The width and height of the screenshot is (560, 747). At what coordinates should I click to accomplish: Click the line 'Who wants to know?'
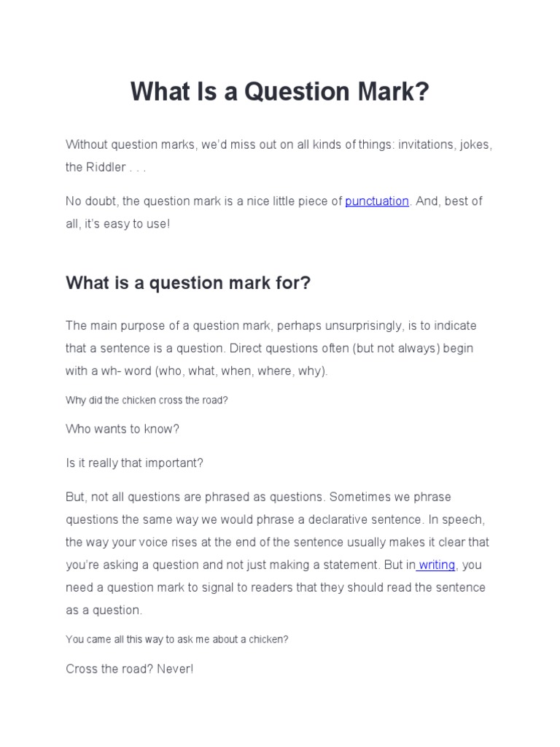click(122, 429)
